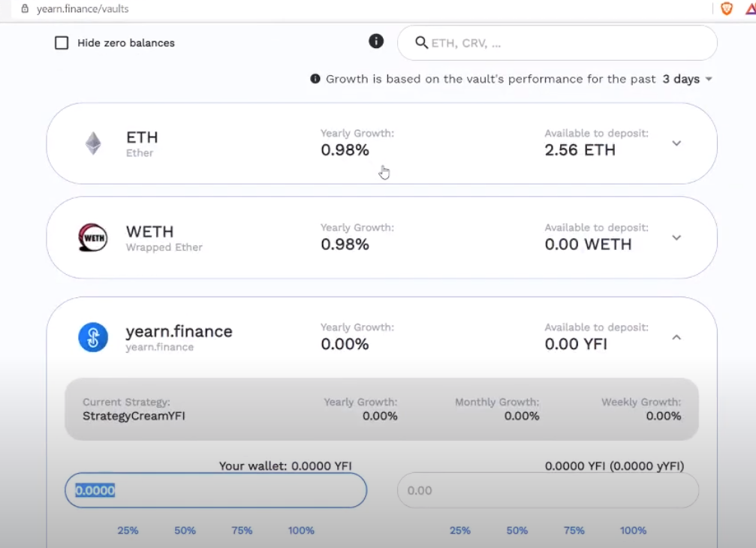Click the Weekly Growth label

coord(641,402)
